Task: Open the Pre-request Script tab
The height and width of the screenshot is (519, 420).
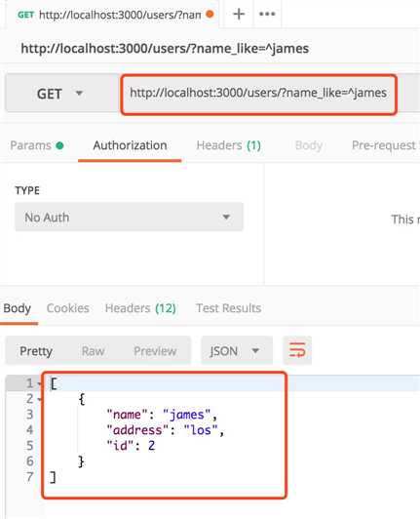Action: pyautogui.click(x=386, y=145)
